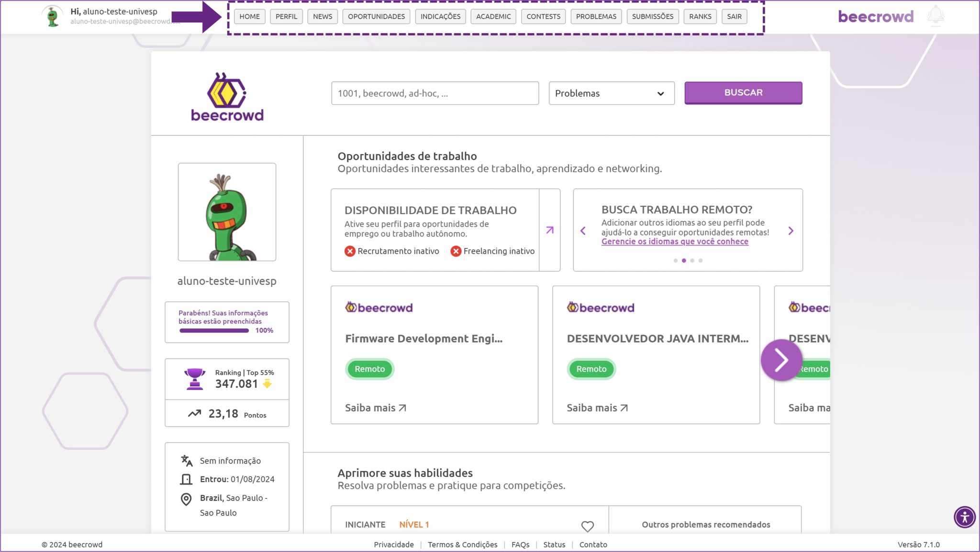This screenshot has width=980, height=552.
Task: Select the fourth carousel dot indicator
Action: [x=701, y=260]
